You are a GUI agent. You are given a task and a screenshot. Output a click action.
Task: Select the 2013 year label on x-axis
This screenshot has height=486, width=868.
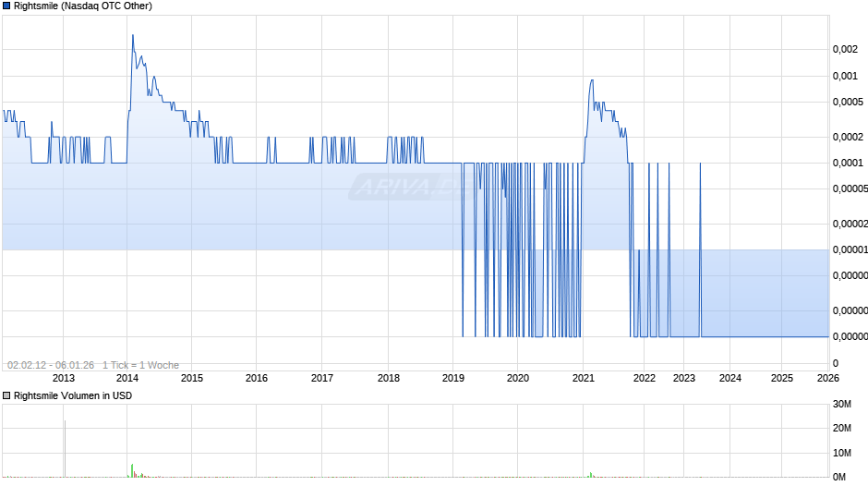63,378
